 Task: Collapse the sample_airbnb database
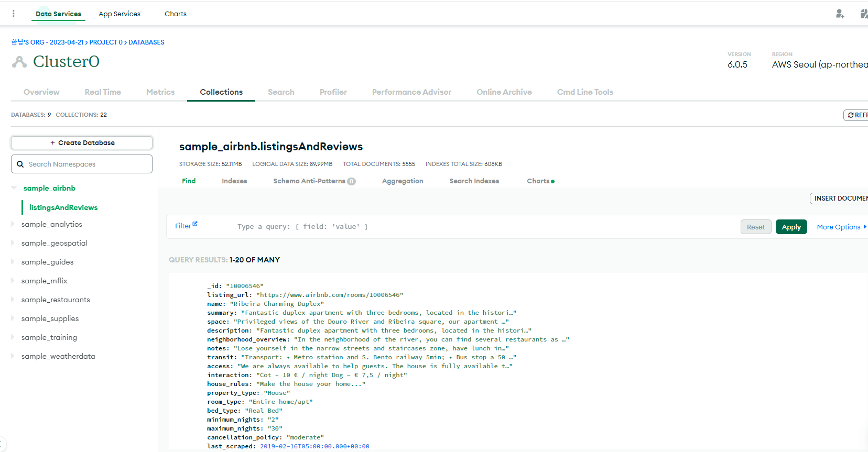pos(14,188)
